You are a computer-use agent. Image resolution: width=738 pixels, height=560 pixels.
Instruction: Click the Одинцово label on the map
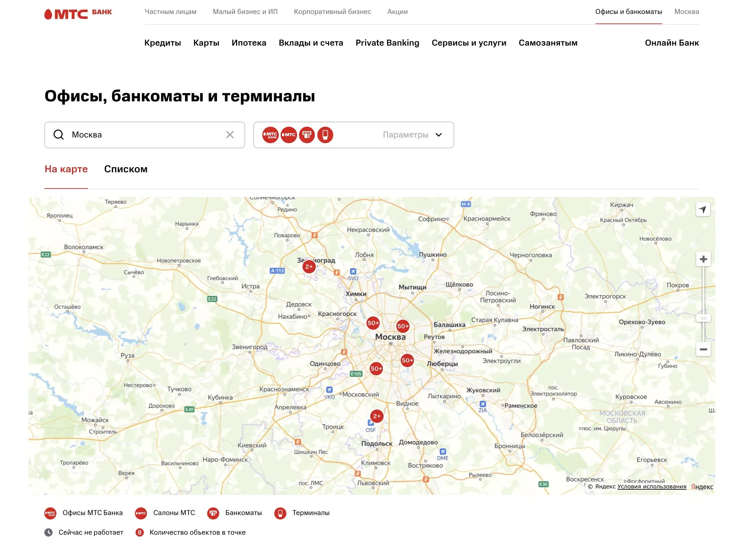tap(325, 364)
